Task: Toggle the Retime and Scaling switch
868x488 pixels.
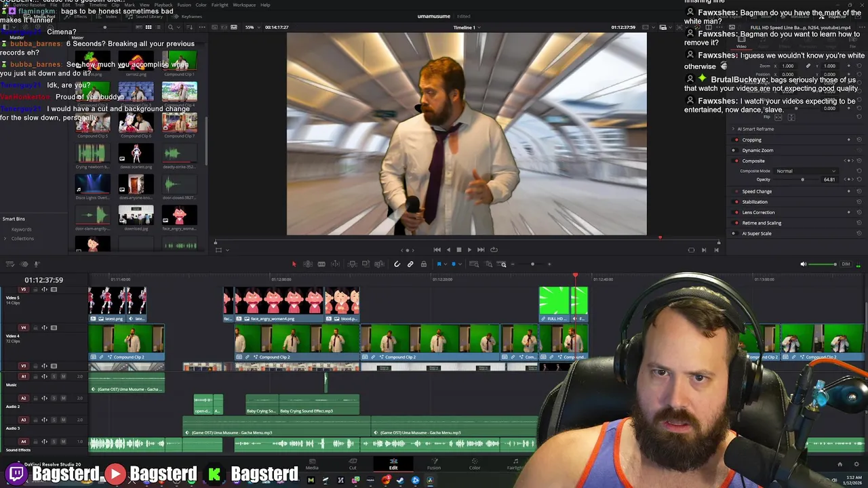Action: (x=735, y=223)
